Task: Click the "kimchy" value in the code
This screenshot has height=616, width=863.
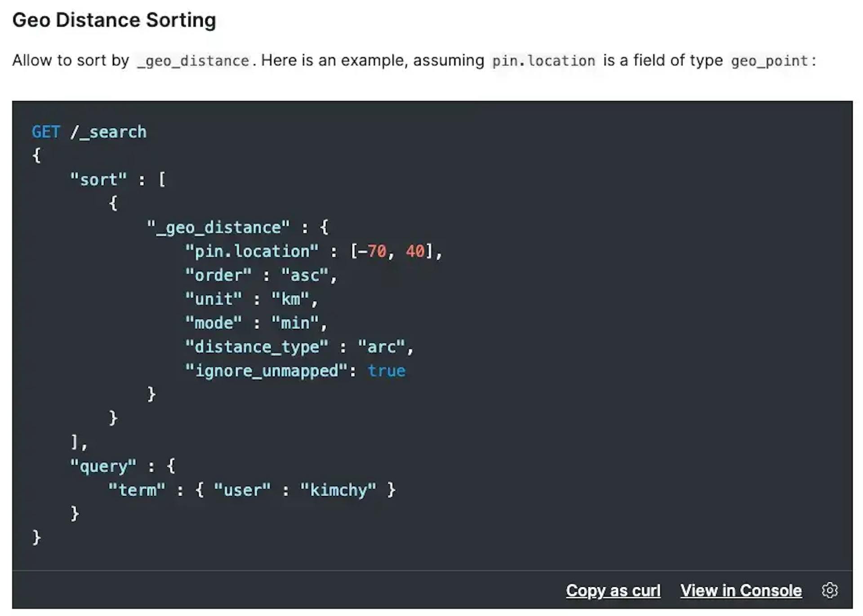Action: pos(338,490)
